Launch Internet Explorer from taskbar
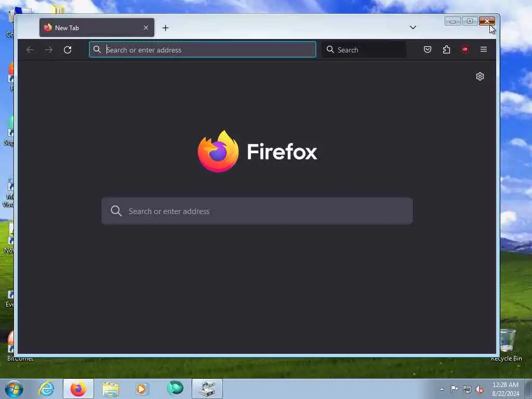This screenshot has height=399, width=532. coord(46,389)
